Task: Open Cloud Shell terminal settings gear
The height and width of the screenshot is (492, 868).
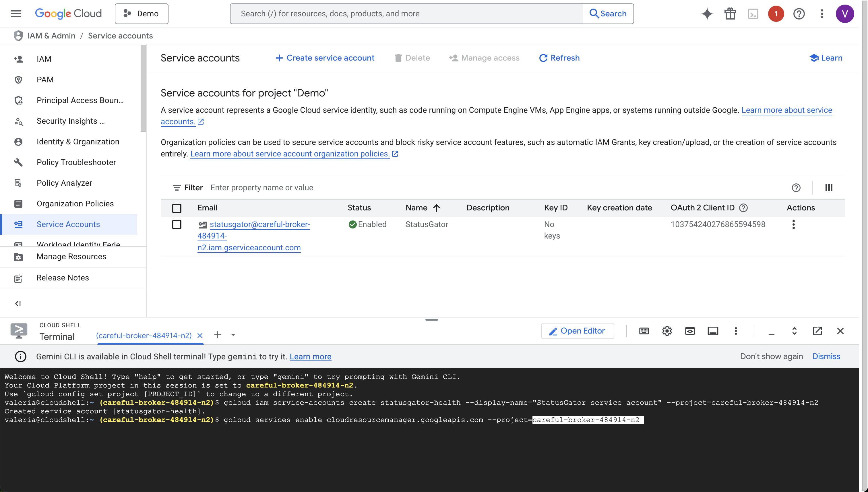Action: coord(666,331)
